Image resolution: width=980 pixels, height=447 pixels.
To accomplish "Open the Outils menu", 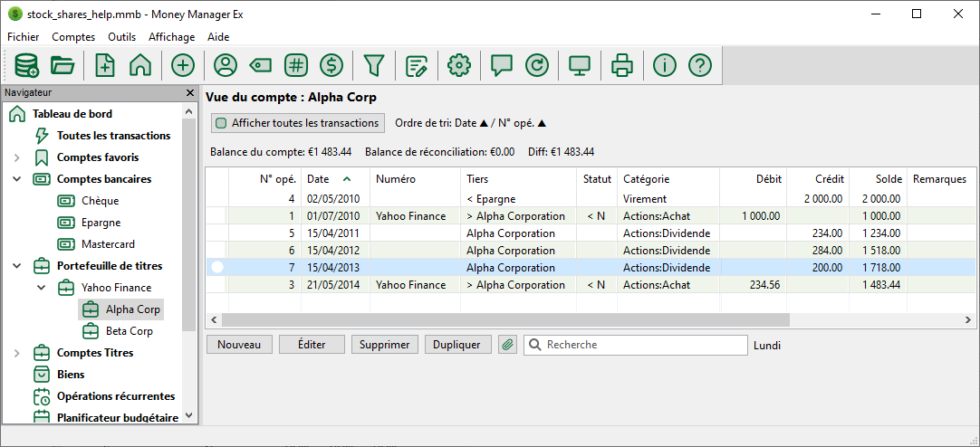I will click(x=122, y=37).
